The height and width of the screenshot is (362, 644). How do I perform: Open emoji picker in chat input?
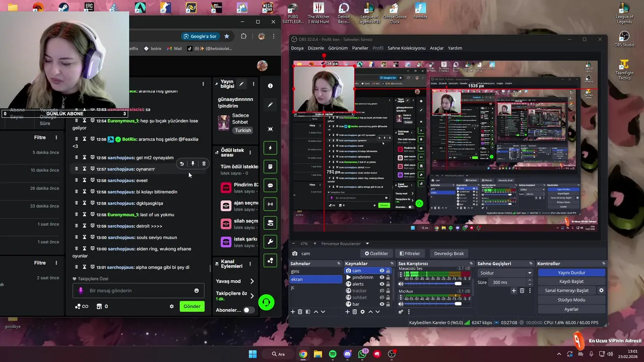pyautogui.click(x=196, y=291)
